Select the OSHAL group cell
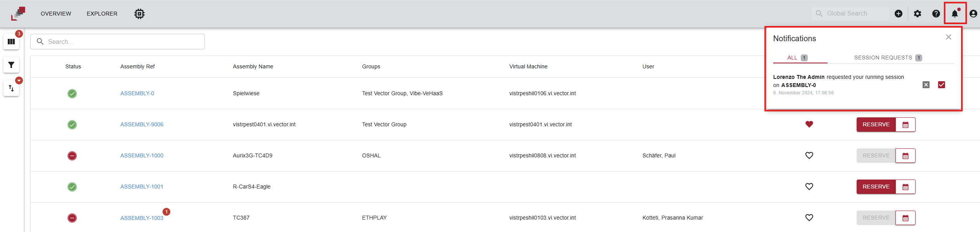 pyautogui.click(x=371, y=155)
